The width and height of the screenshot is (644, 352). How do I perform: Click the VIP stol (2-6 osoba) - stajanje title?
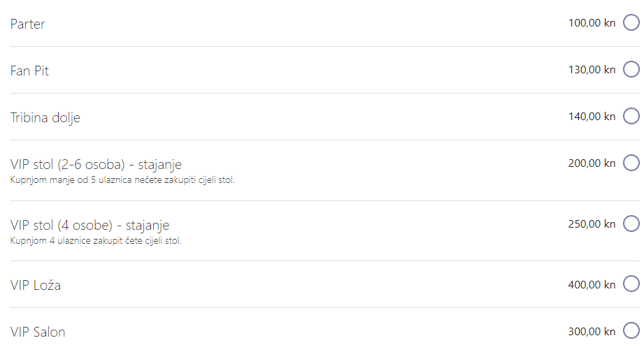click(x=96, y=165)
